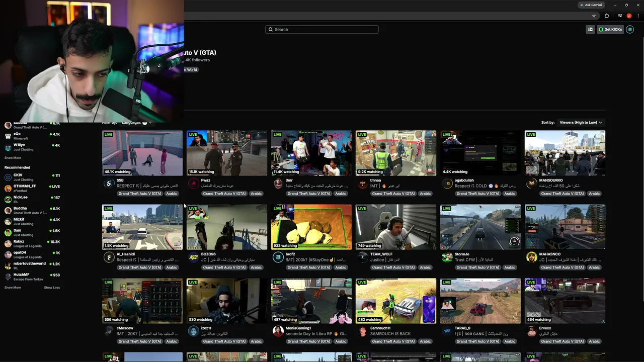
Task: Open izoz11's channel avatar
Action: pos(193,331)
